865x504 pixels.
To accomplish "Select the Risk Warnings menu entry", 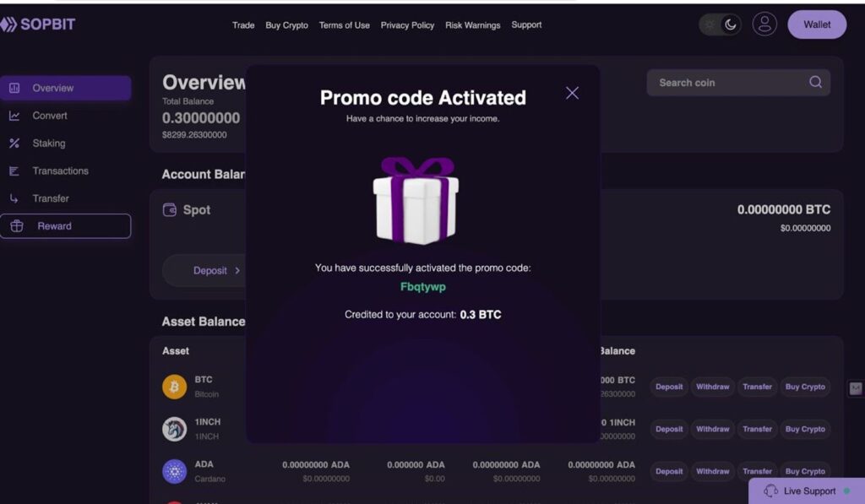I will (x=472, y=25).
